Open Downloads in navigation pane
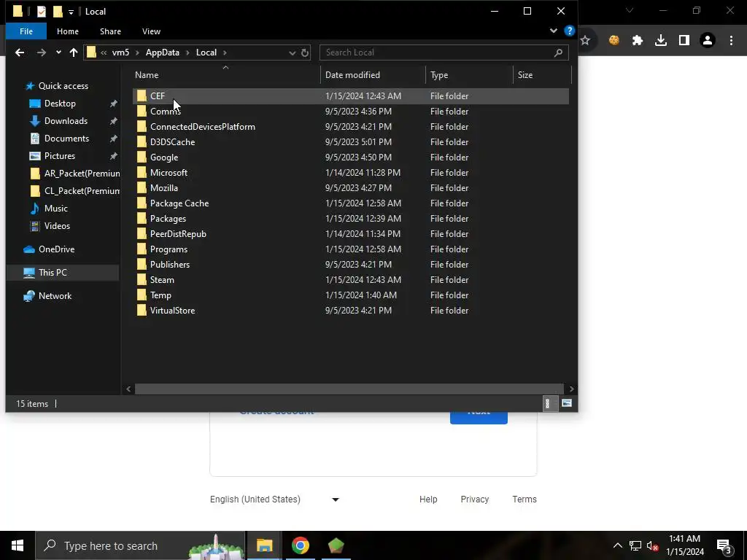The width and height of the screenshot is (747, 560). (x=66, y=121)
